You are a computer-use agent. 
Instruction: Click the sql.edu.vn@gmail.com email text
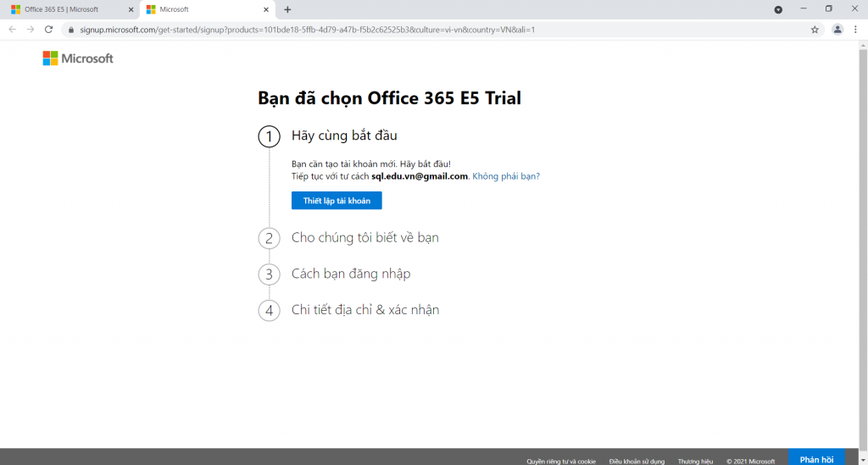[x=419, y=176]
